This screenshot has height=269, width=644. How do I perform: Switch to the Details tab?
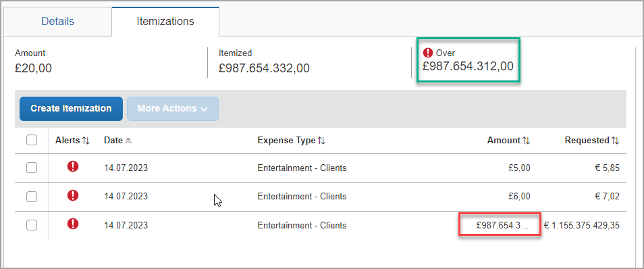tap(58, 22)
